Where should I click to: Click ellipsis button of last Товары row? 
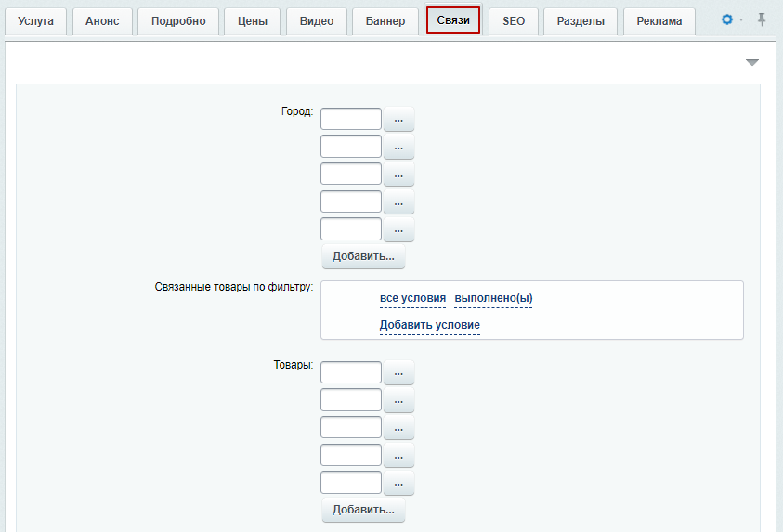click(398, 483)
